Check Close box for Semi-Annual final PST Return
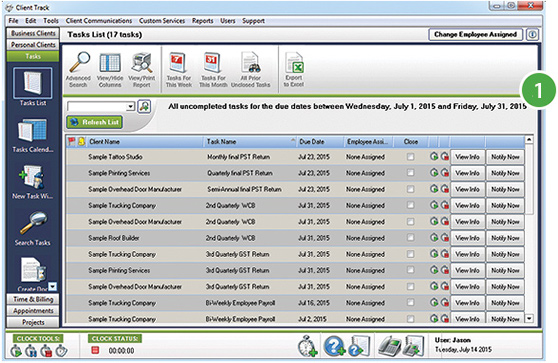Image resolution: width=558 pixels, height=363 pixels. pyautogui.click(x=410, y=189)
